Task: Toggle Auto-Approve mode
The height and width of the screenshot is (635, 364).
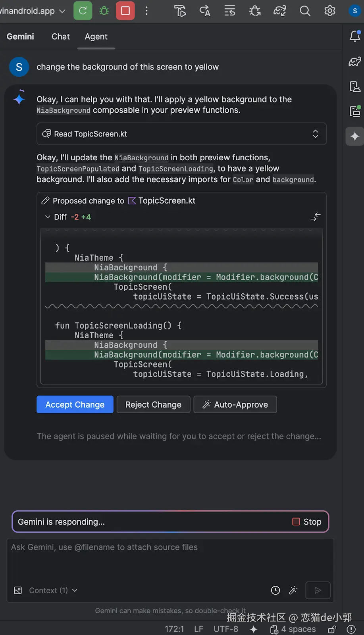Action: 235,404
